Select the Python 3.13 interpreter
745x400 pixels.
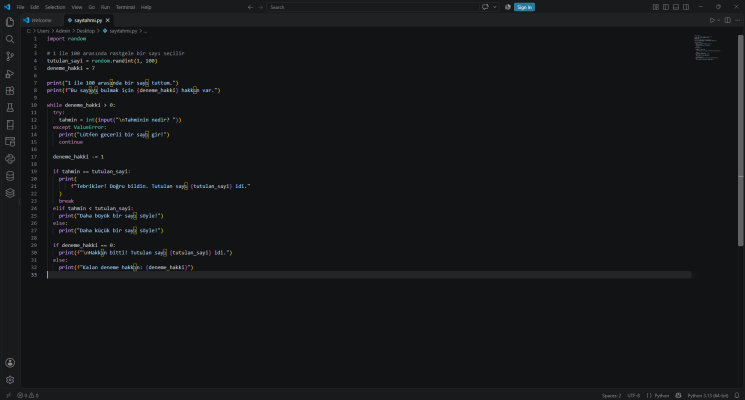[707, 395]
